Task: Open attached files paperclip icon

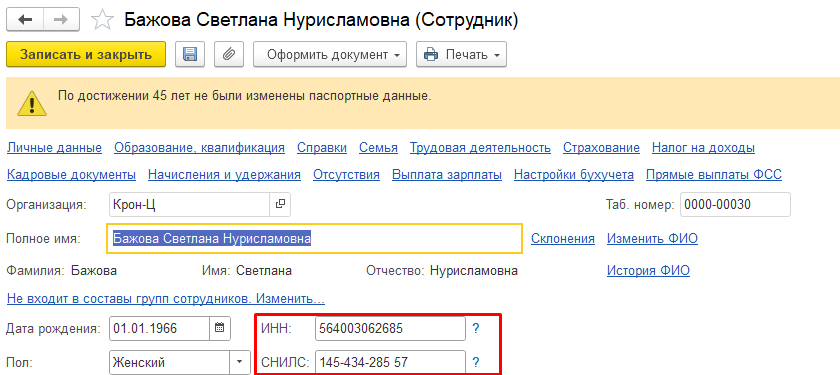Action: (x=229, y=55)
